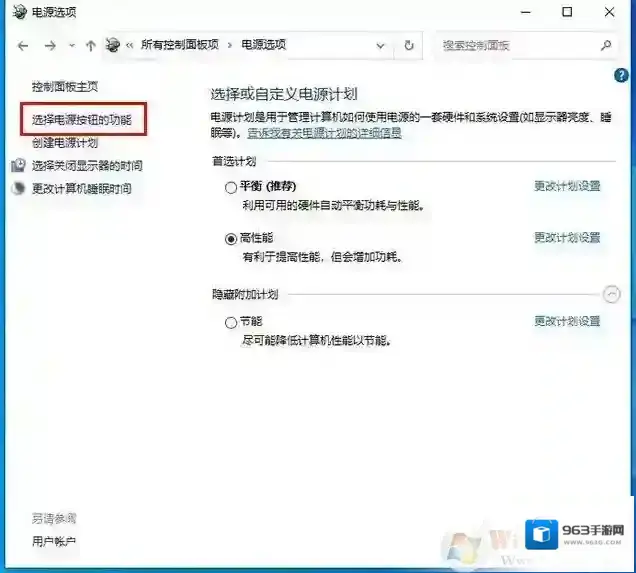Open recent locations dropdown arrow
The width and height of the screenshot is (636, 573).
pos(72,46)
